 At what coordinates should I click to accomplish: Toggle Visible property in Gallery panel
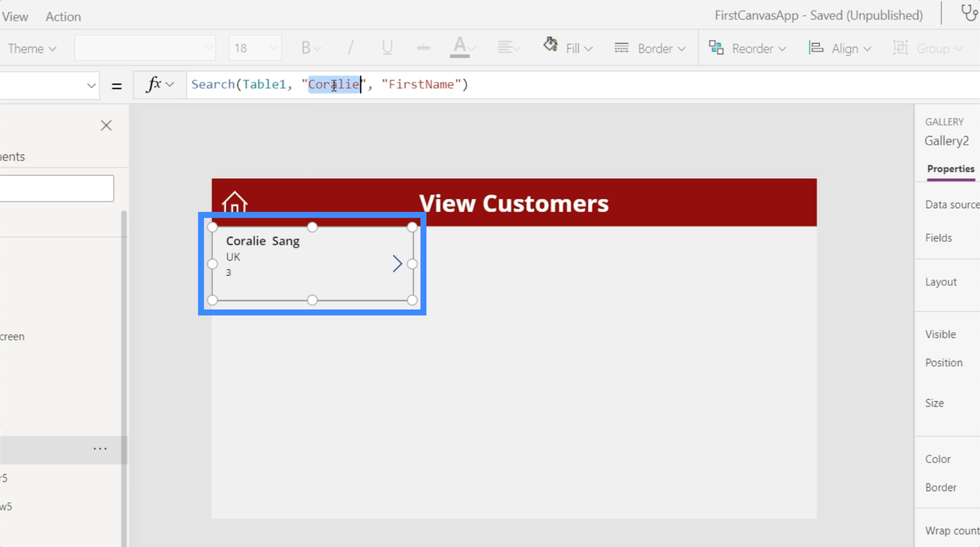940,334
